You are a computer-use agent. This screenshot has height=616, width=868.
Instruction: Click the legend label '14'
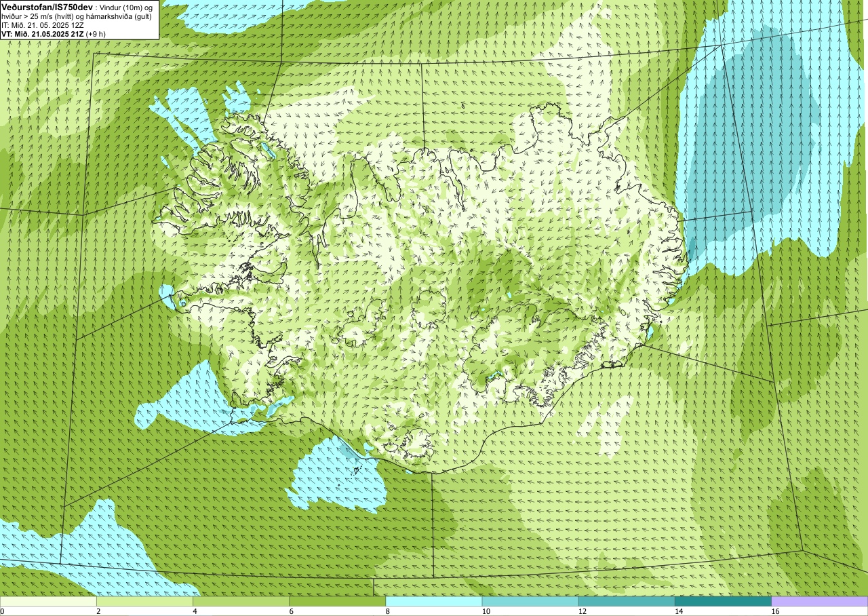click(x=678, y=611)
